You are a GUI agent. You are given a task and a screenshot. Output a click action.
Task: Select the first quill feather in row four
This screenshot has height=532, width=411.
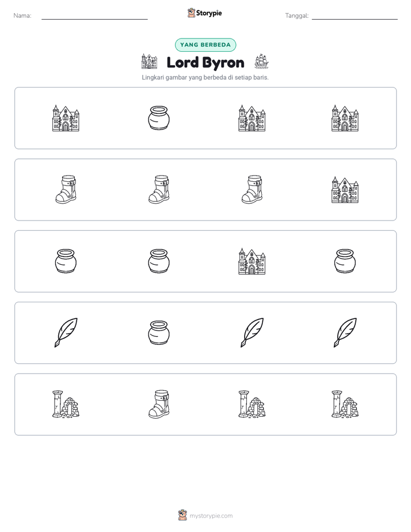pos(66,333)
